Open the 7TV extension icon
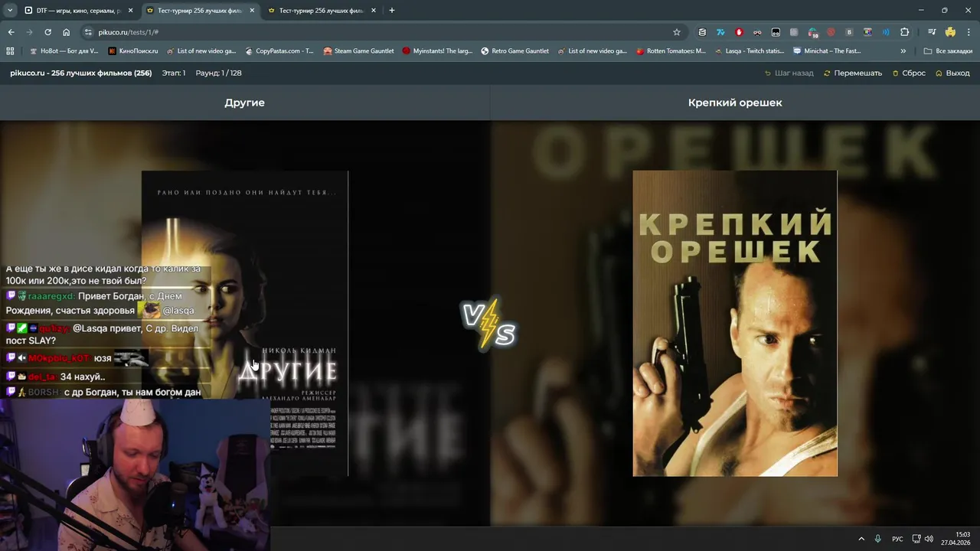Image resolution: width=980 pixels, height=551 pixels. coord(720,32)
